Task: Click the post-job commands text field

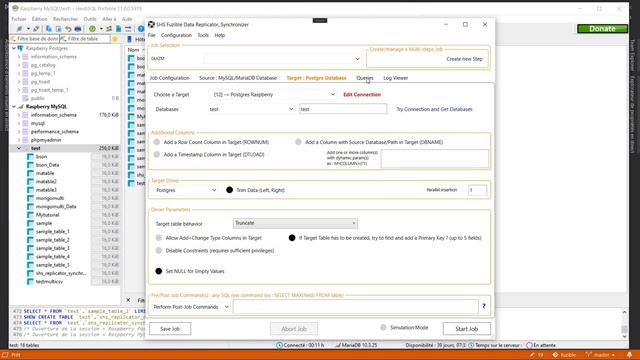Action: point(356,307)
